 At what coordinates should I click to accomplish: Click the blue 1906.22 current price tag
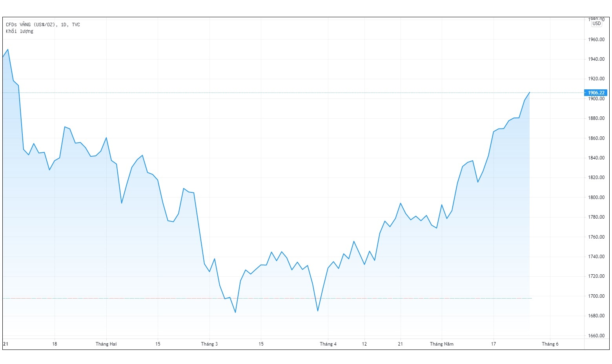tap(596, 93)
